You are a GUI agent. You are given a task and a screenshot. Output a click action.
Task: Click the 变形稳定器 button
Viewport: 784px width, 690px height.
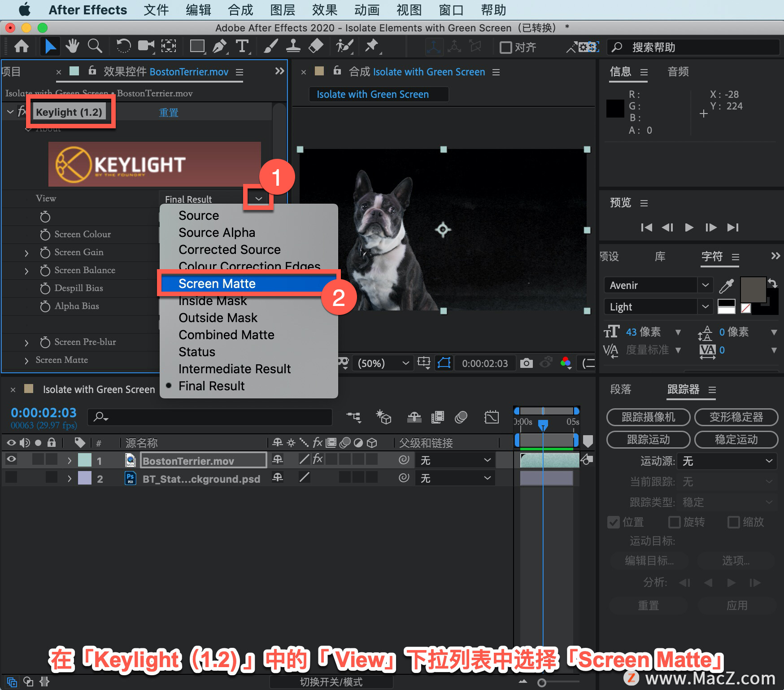click(736, 417)
